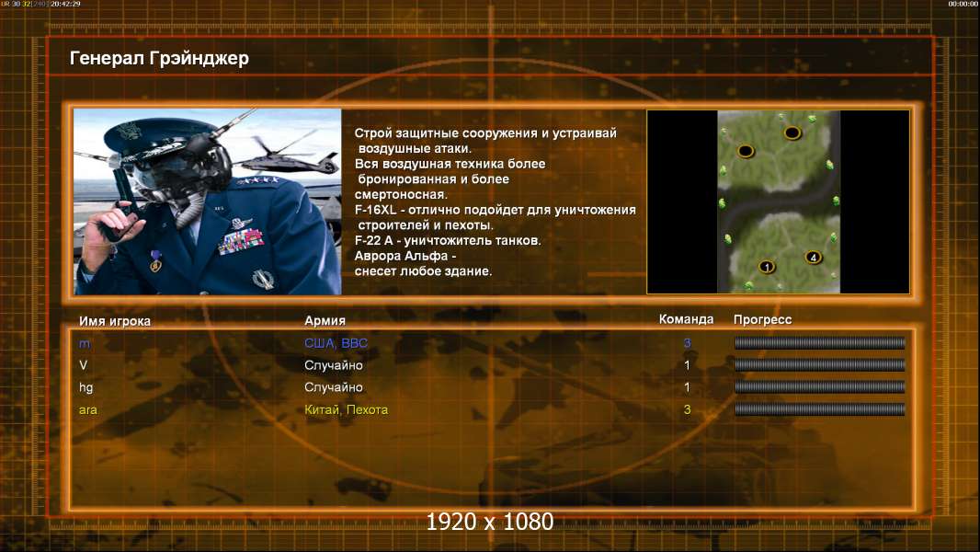Click the 'Команда' column header
980x552 pixels.
tap(686, 319)
